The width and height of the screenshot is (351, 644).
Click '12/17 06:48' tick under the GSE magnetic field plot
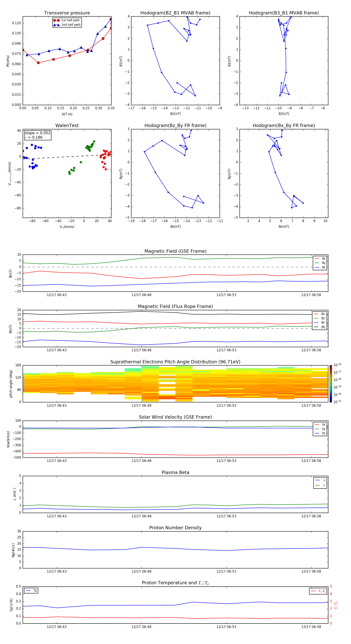[141, 295]
